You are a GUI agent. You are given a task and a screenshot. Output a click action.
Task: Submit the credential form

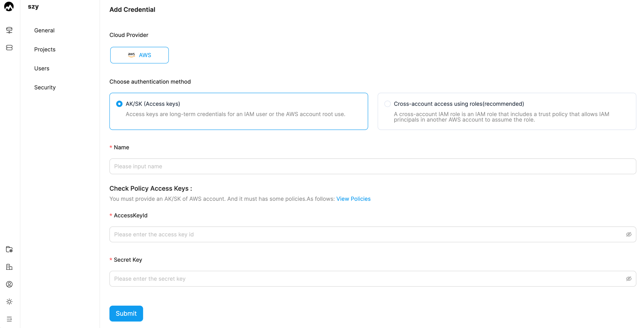pyautogui.click(x=126, y=313)
